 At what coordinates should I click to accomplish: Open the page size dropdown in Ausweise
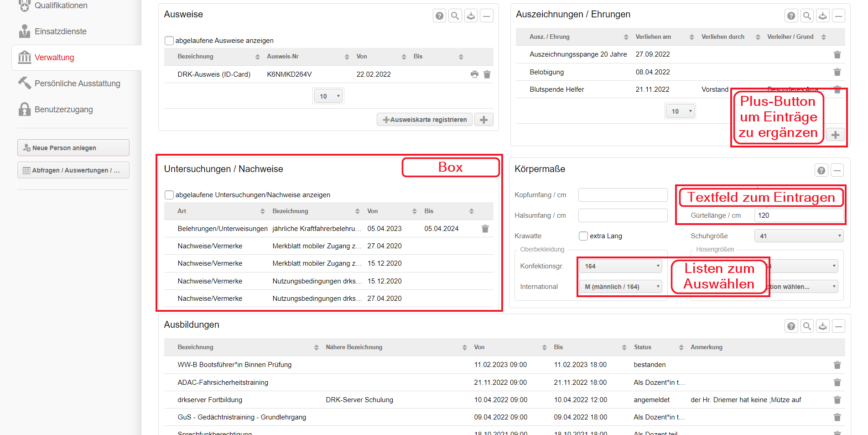[328, 96]
